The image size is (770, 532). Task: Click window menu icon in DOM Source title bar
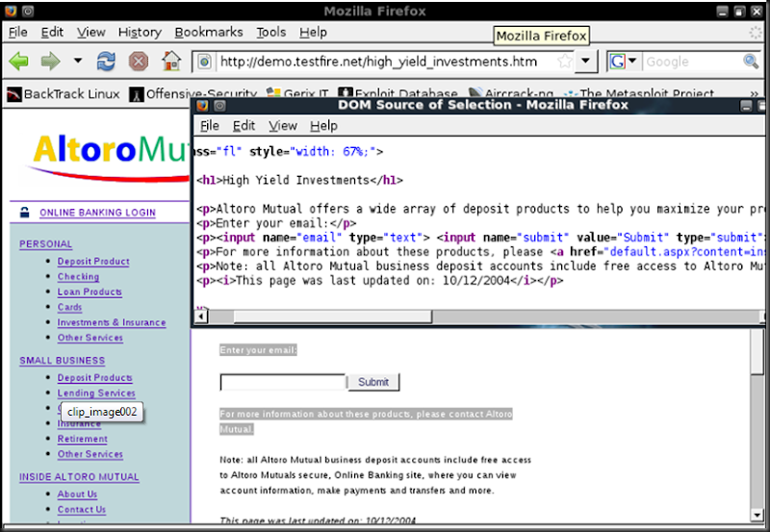(219, 106)
